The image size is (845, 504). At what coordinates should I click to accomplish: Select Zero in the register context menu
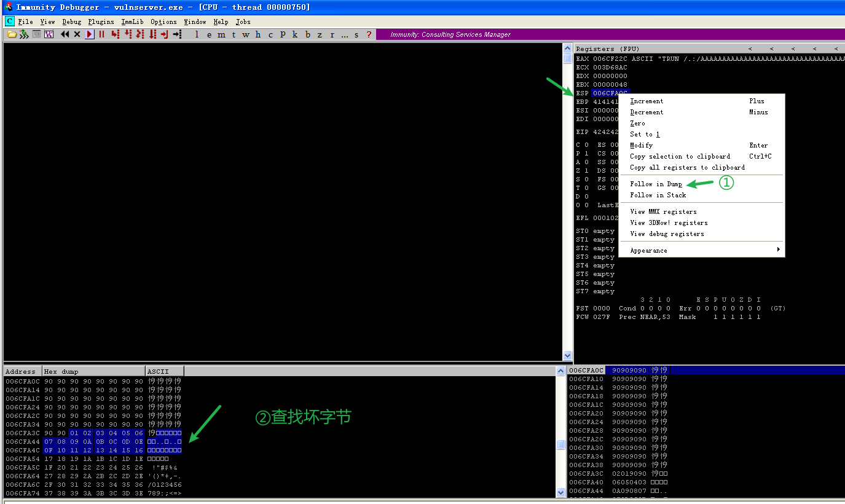point(701,123)
